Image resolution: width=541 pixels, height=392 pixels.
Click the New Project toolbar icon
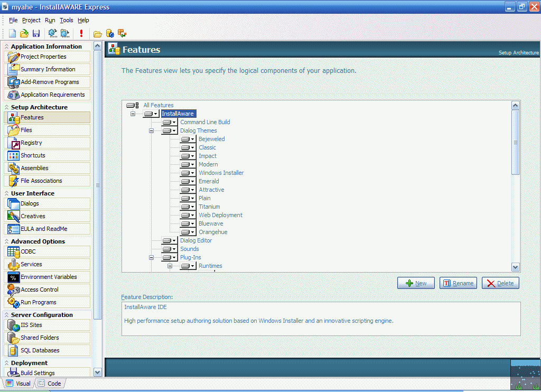[x=12, y=33]
